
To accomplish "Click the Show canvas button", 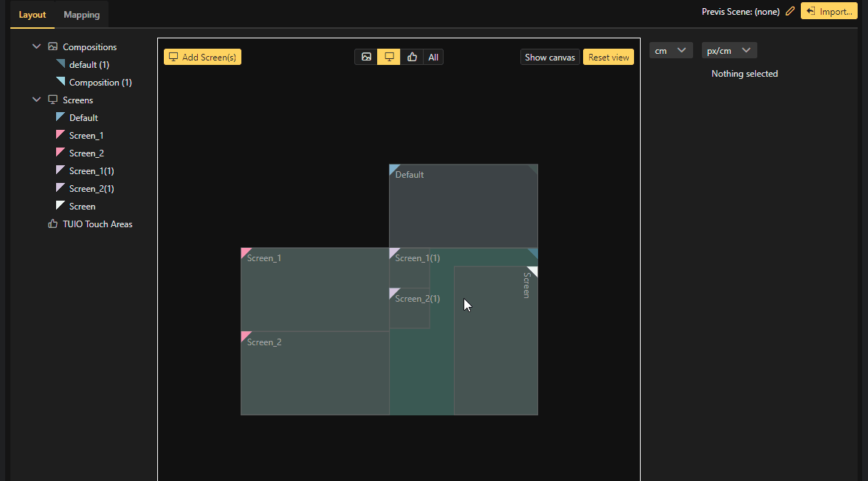I will coord(550,57).
